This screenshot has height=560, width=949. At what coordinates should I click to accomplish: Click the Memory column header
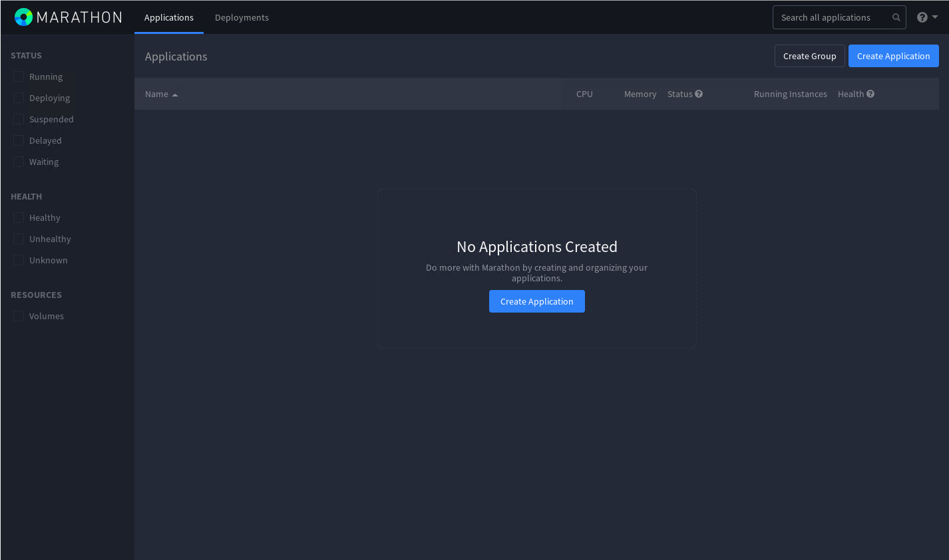[x=640, y=94]
